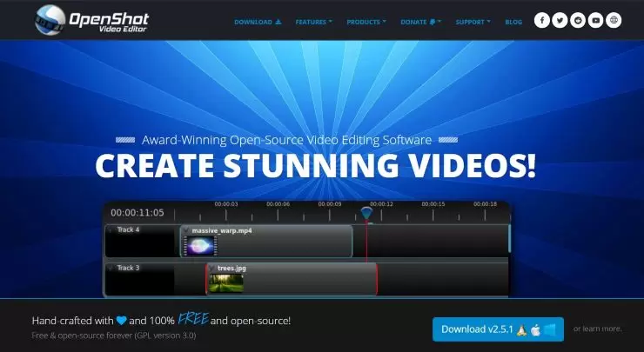This screenshot has width=644, height=352.
Task: Expand the FEATURES dropdown menu
Action: 314,22
